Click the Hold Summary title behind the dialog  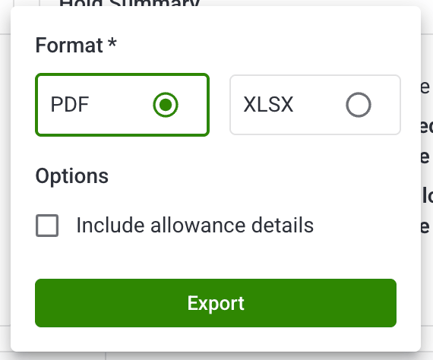129,3
